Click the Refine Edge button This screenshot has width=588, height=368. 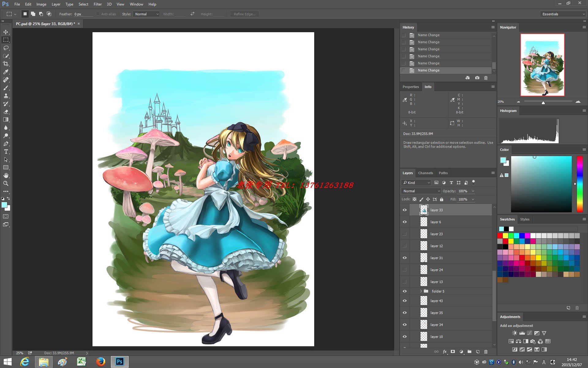coord(244,14)
